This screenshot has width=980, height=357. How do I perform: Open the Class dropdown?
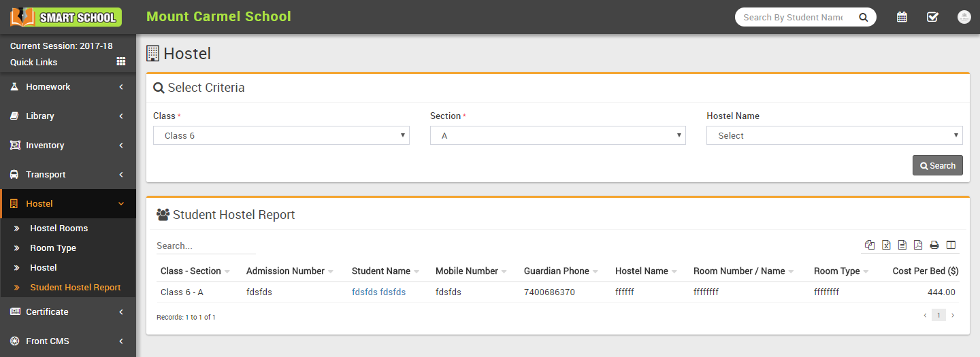pyautogui.click(x=281, y=135)
